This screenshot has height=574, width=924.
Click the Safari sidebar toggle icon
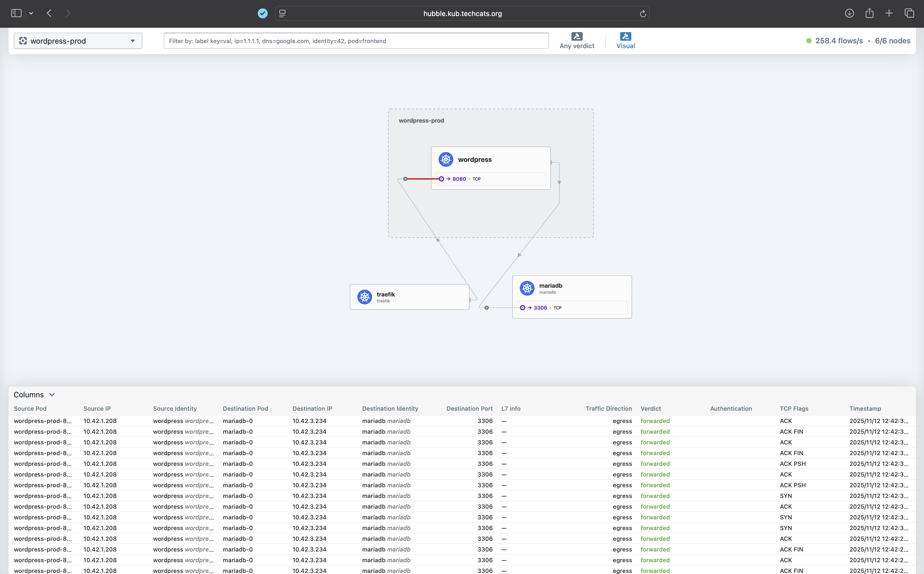coord(16,13)
